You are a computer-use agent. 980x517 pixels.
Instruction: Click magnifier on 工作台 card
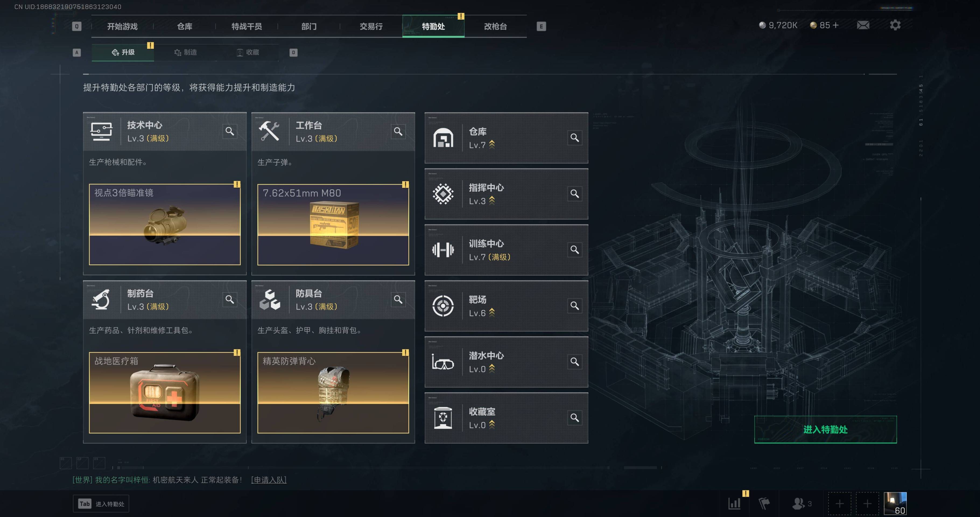click(x=398, y=132)
